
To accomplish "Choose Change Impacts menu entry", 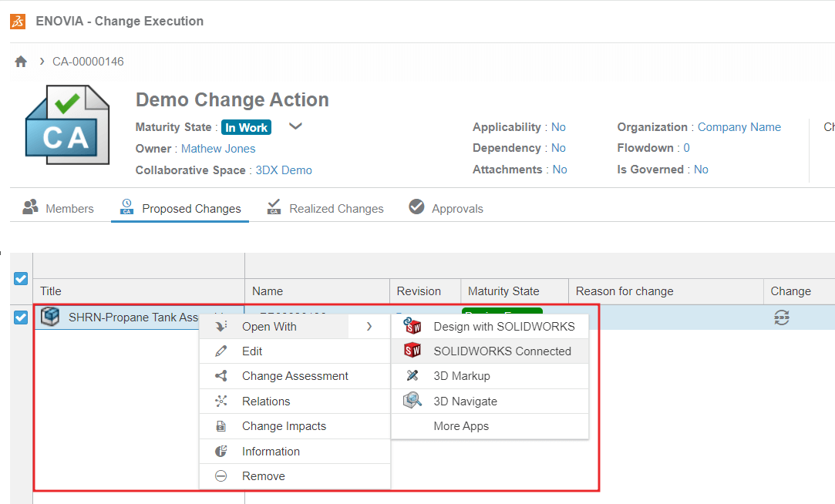I will (x=295, y=425).
